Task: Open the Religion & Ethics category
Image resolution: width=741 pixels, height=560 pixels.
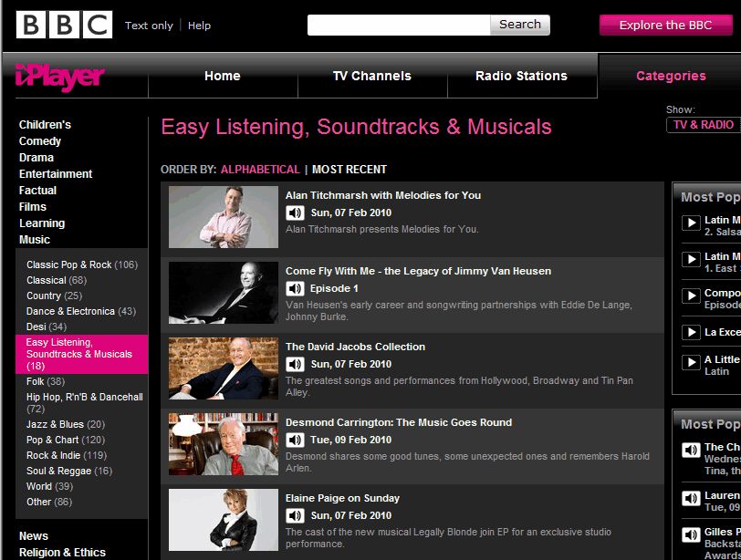Action: 62,553
